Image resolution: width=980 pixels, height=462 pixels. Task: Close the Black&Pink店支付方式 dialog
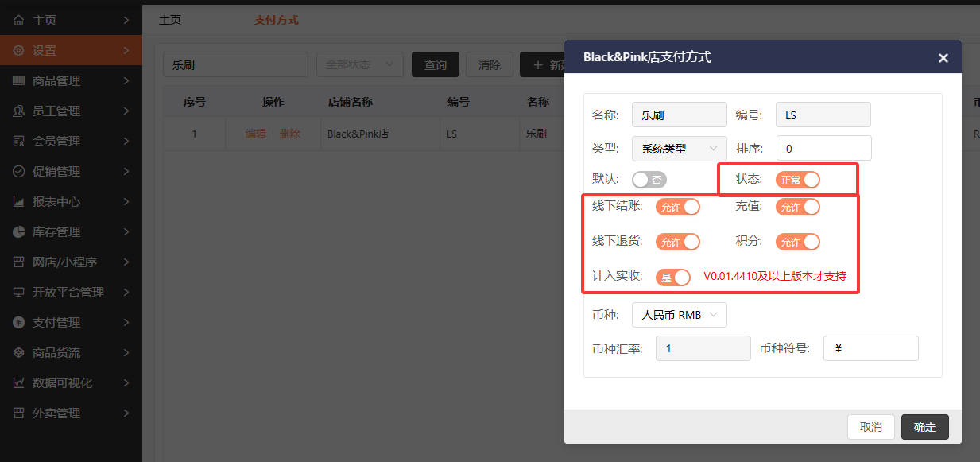pos(943,58)
